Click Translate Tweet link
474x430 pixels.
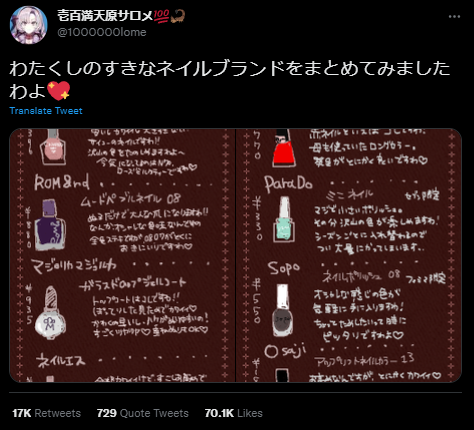[46, 111]
